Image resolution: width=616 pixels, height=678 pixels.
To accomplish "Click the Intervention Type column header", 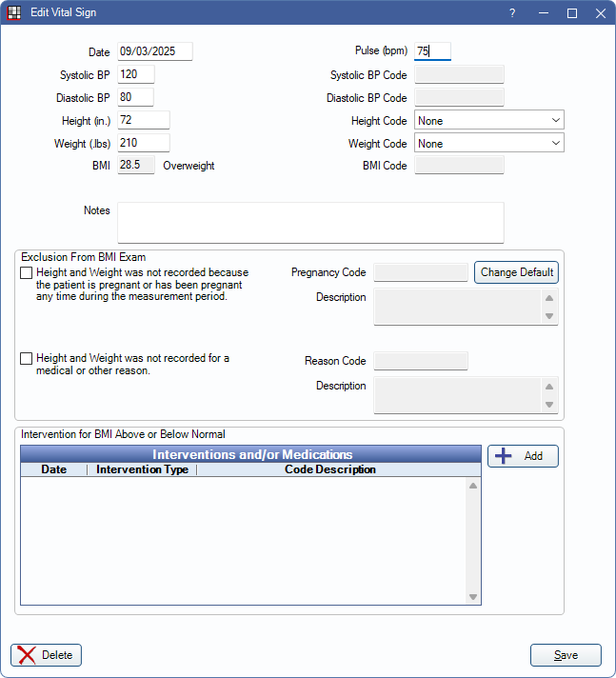I will pyautogui.click(x=142, y=469).
